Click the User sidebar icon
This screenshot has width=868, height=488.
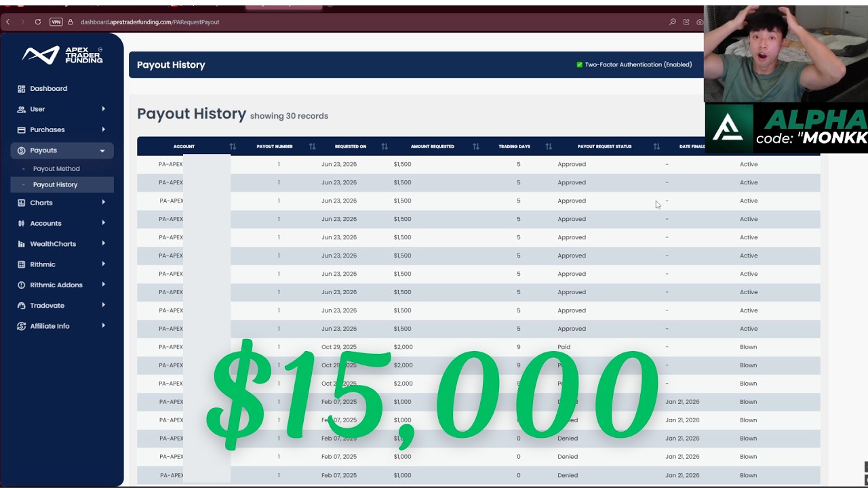pyautogui.click(x=21, y=109)
